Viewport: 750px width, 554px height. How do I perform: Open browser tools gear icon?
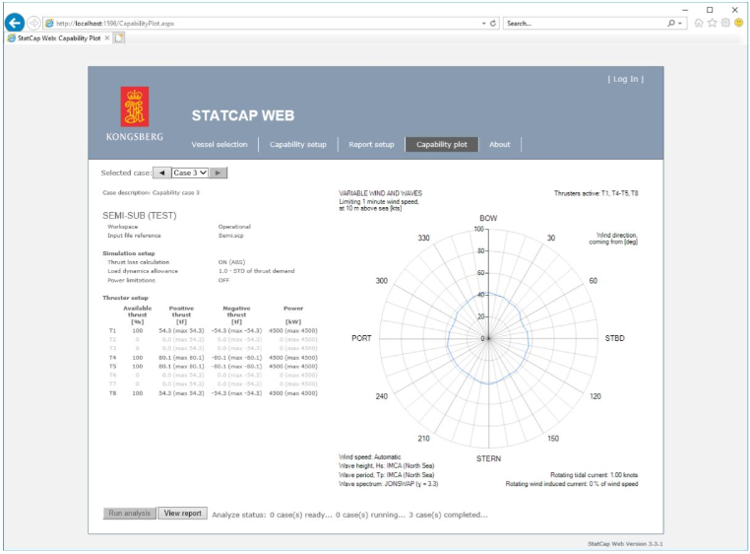click(x=726, y=23)
